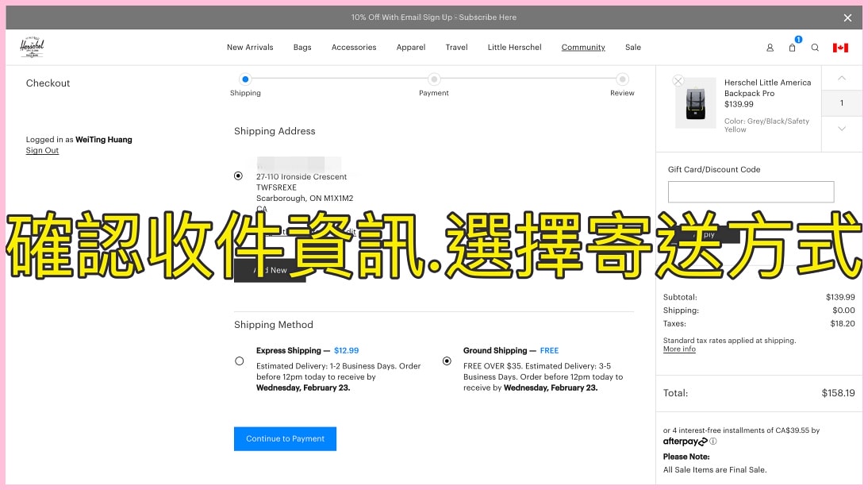Click the Payment step circle in progress bar
Image resolution: width=868 pixels, height=490 pixels.
[x=434, y=79]
